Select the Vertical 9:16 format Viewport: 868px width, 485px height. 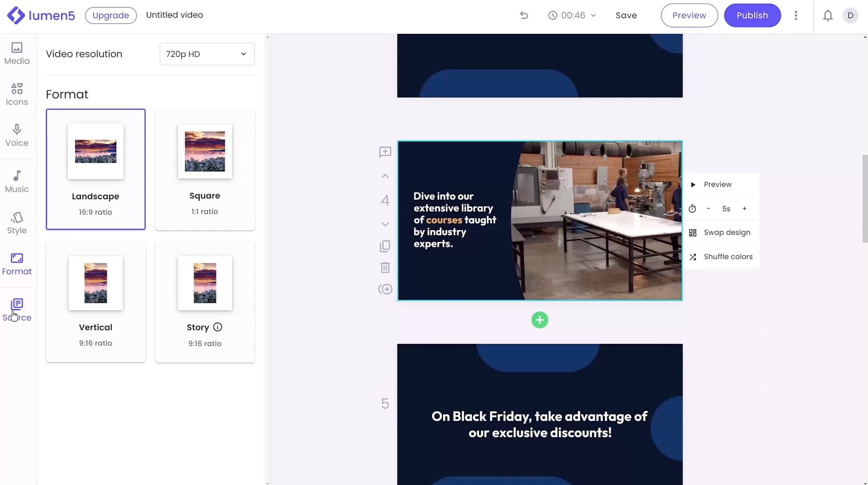[x=96, y=301]
